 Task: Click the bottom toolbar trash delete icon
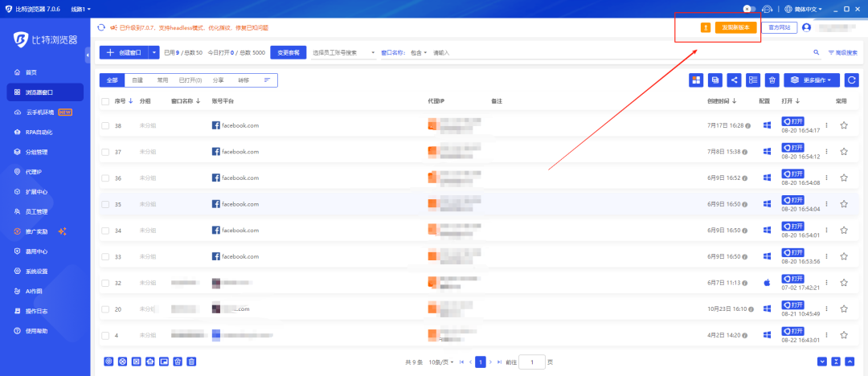pos(191,362)
